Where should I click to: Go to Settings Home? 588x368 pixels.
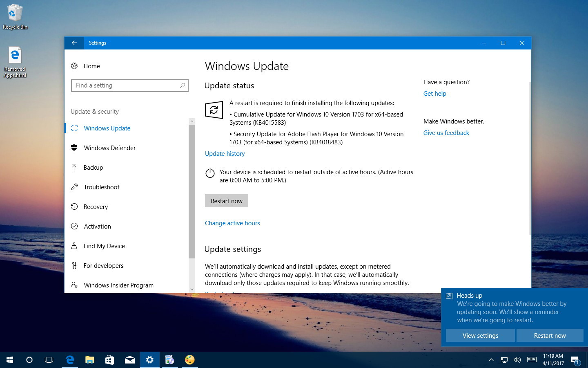[x=91, y=66]
